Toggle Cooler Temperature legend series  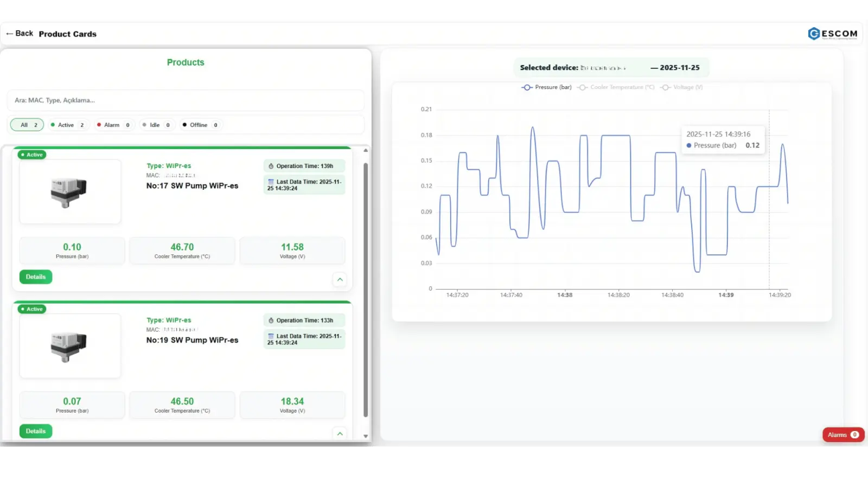[616, 87]
